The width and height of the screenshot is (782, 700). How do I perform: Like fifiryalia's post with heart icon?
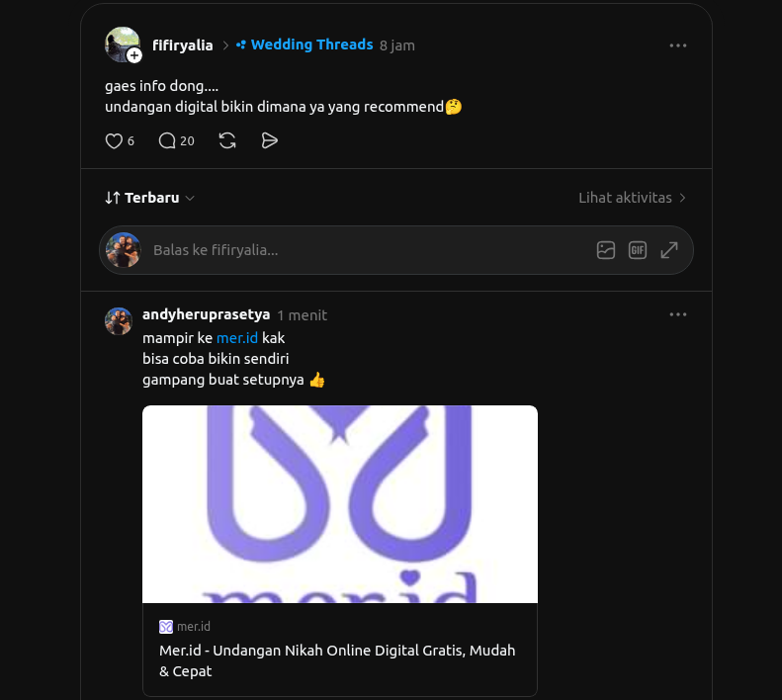point(114,141)
